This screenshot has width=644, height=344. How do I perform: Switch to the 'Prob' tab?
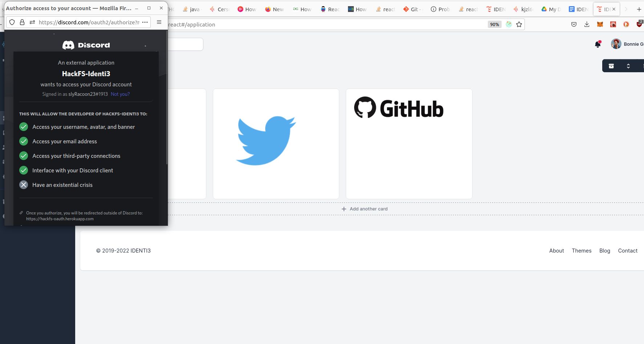coord(441,9)
